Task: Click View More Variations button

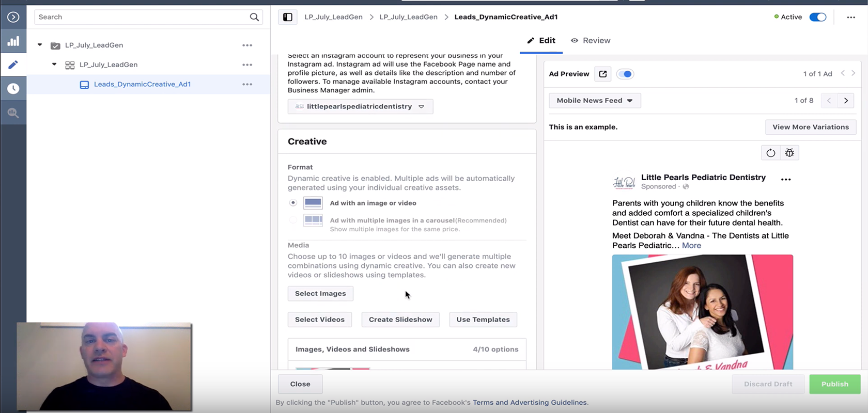Action: click(x=811, y=127)
